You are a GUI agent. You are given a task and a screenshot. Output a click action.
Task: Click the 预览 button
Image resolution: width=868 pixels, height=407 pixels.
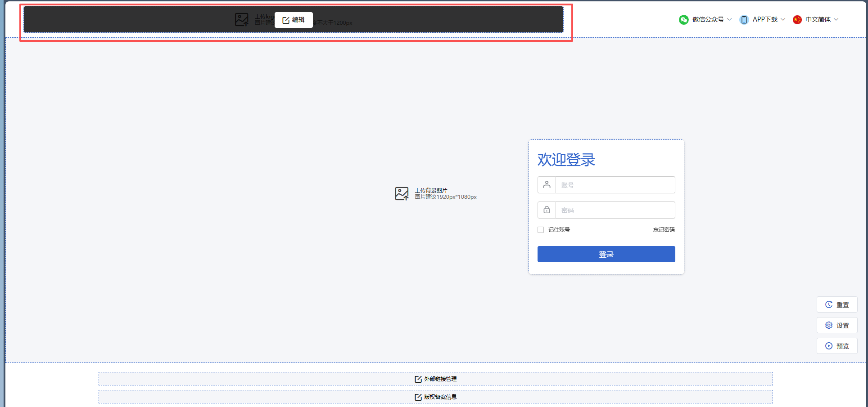pos(837,346)
